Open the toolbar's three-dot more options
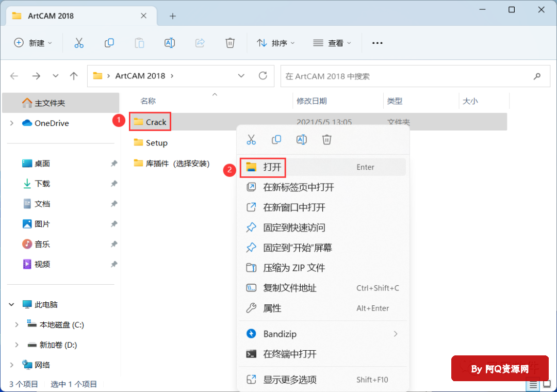 pyautogui.click(x=377, y=43)
